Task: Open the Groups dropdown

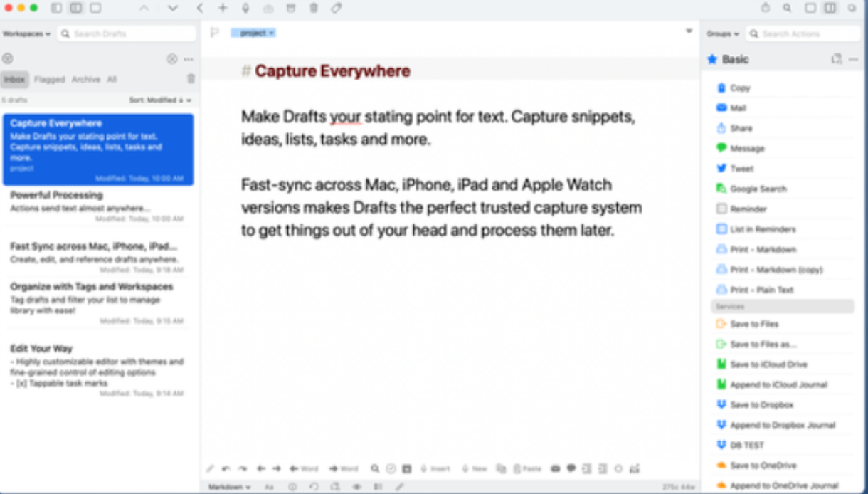Action: tap(723, 33)
